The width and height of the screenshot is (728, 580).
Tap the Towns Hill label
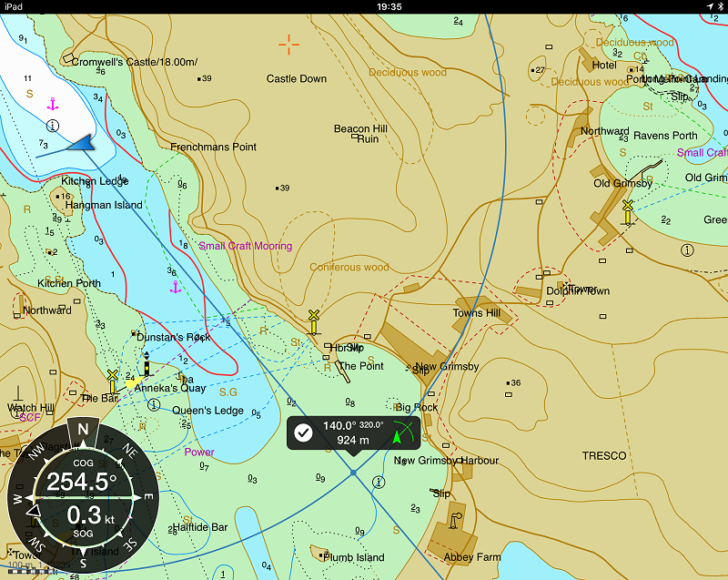tap(476, 313)
